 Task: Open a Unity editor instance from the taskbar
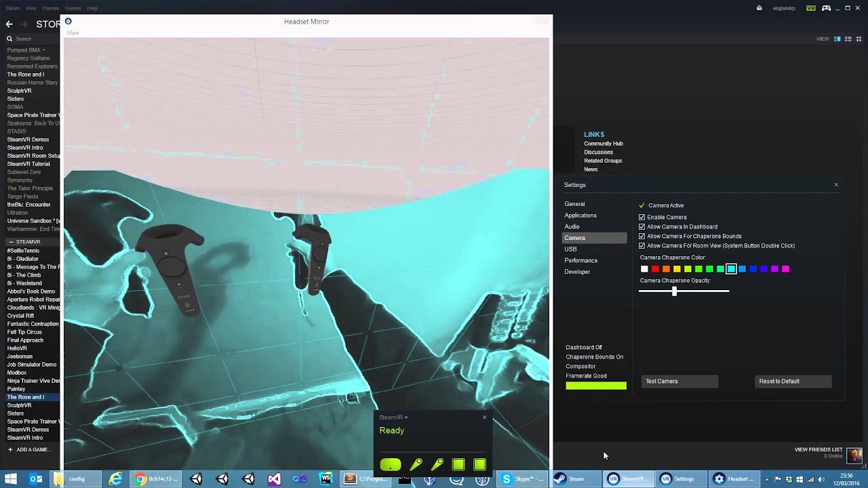tap(195, 479)
